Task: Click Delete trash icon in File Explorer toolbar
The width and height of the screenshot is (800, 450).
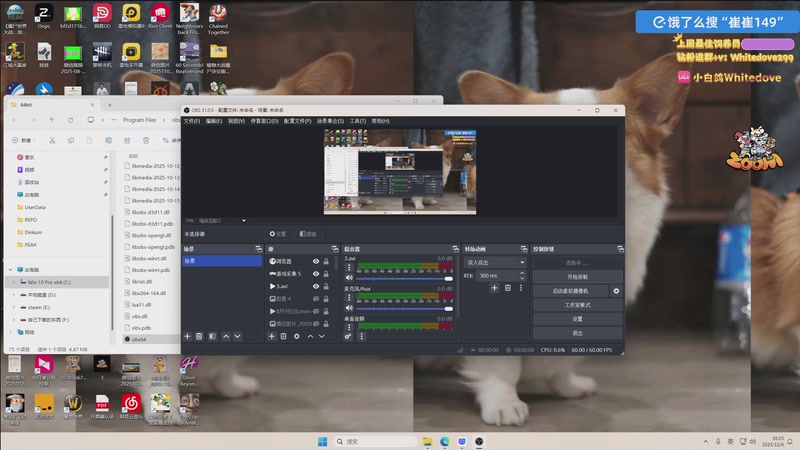Action: [x=146, y=140]
